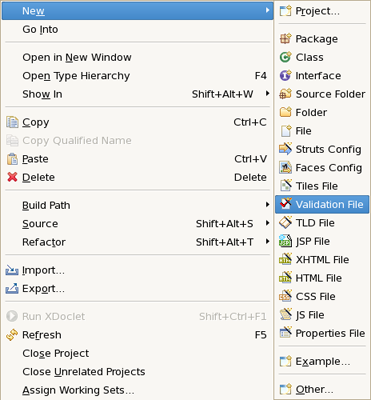Click the Interface label
The height and width of the screenshot is (400, 371).
[x=318, y=76]
